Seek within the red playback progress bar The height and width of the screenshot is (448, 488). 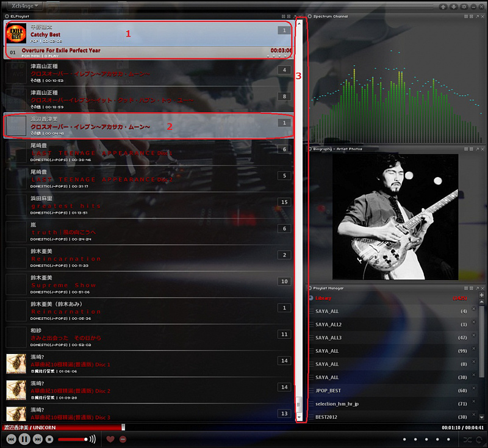(x=63, y=427)
